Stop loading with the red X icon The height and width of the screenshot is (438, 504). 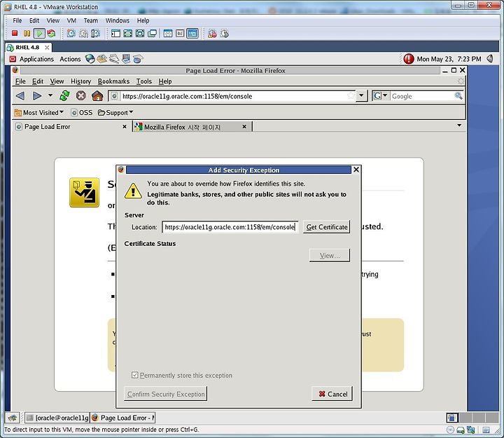(x=80, y=96)
